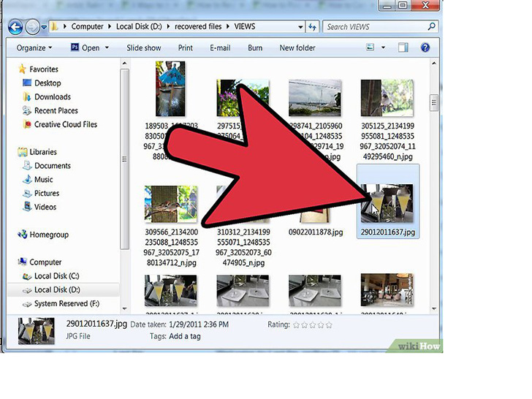Click the folder icon in address bar
Screen dimensions: 532x399
tap(54, 26)
